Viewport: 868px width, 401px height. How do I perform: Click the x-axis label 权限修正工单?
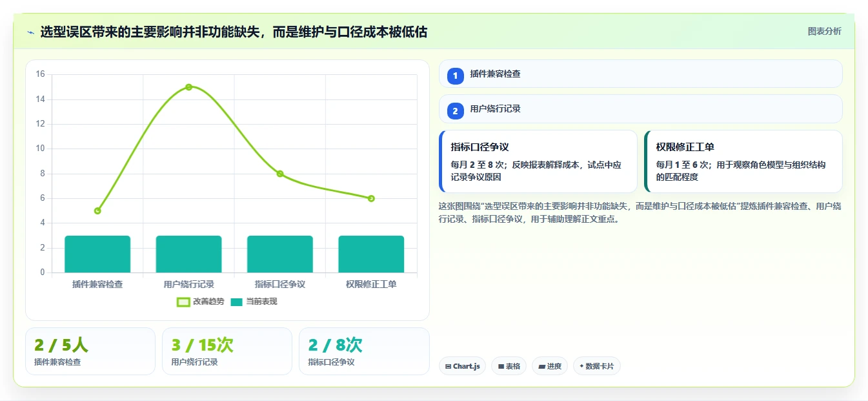[371, 284]
